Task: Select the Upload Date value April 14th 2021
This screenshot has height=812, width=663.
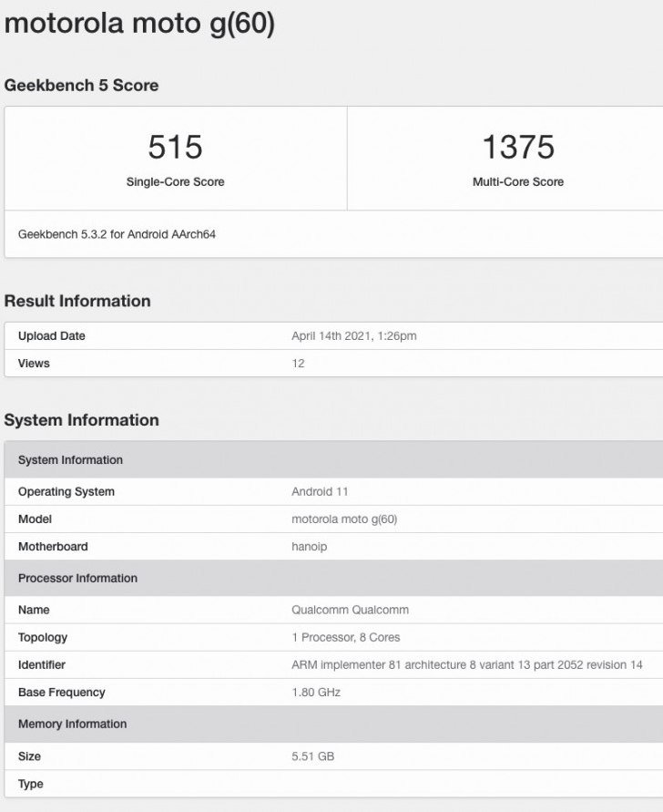Action: pyautogui.click(x=354, y=335)
